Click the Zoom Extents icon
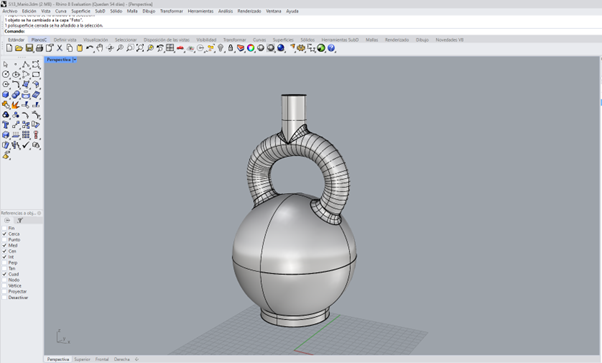This screenshot has width=602, height=363. pyautogui.click(x=140, y=48)
